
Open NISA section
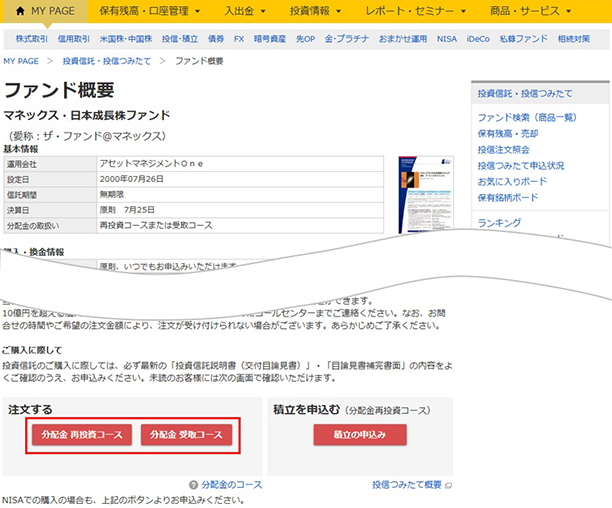pyautogui.click(x=447, y=39)
